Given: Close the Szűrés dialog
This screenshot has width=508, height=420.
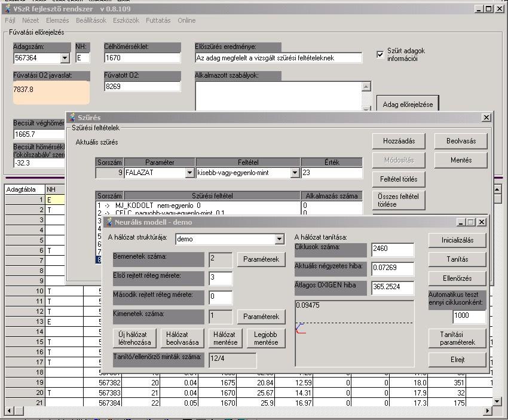Looking at the screenshot, I should [486, 118].
